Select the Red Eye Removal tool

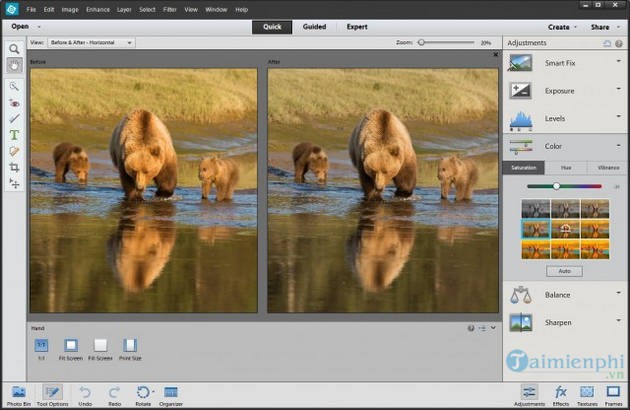click(14, 103)
